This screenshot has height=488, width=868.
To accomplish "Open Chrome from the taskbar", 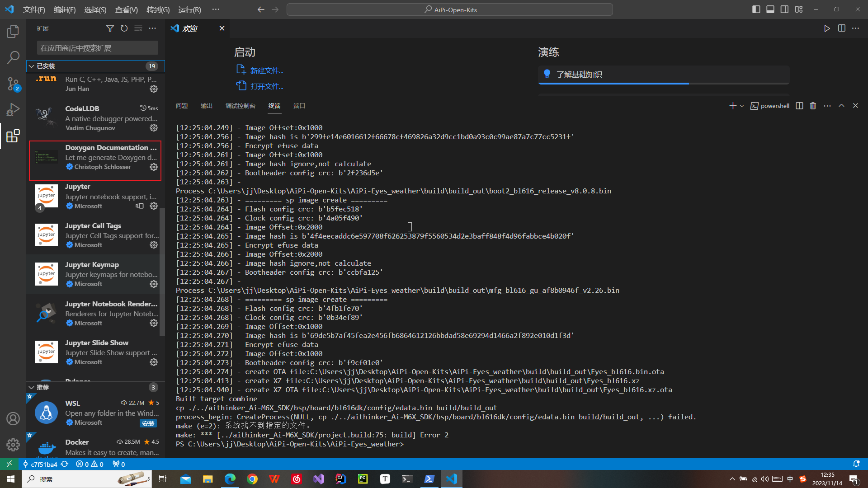I will point(252,479).
